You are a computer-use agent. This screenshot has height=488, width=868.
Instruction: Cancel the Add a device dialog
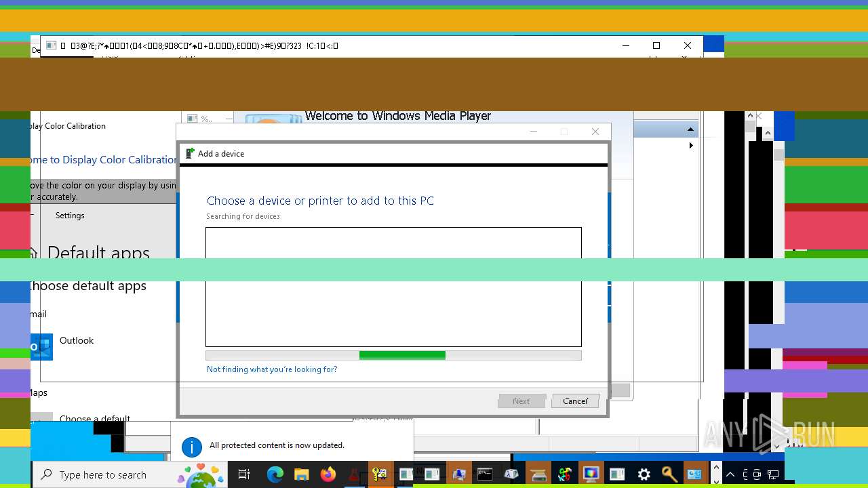[x=575, y=401]
